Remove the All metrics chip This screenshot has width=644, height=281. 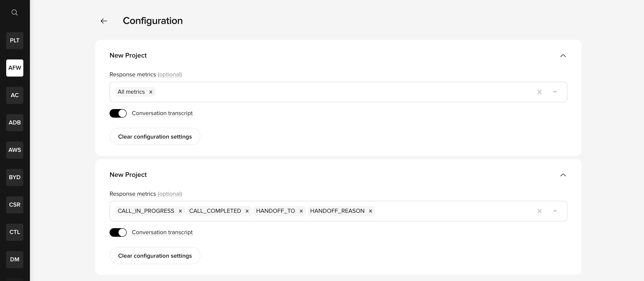click(151, 92)
